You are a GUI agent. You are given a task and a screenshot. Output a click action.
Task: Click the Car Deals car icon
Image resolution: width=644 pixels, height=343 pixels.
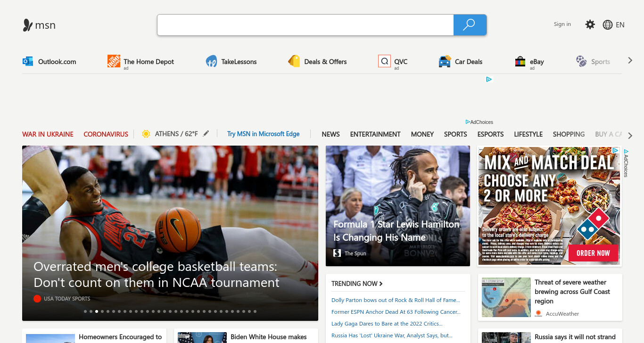(x=445, y=61)
